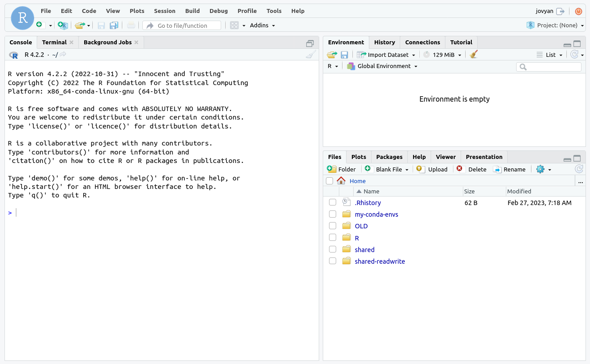The width and height of the screenshot is (590, 364).
Task: Expand the Blank File dropdown
Action: point(406,169)
